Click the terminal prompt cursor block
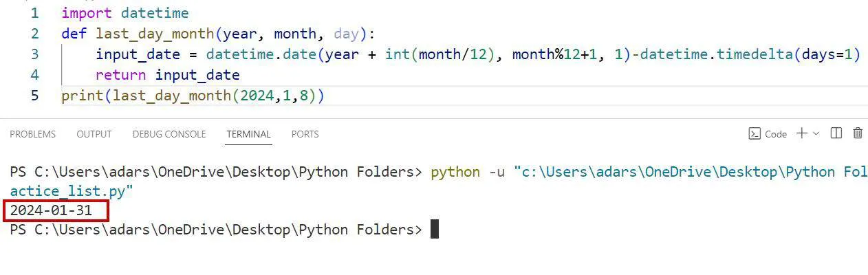868x275 pixels. [x=434, y=229]
